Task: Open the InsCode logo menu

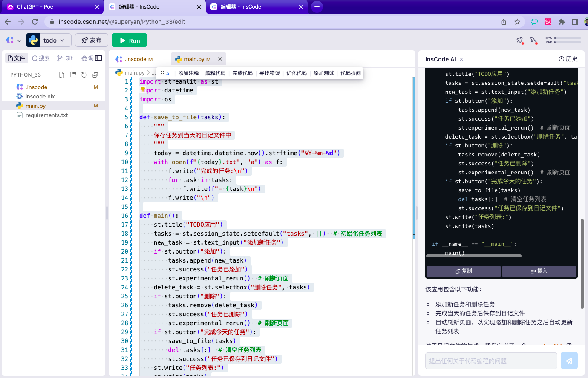Action: tap(13, 40)
